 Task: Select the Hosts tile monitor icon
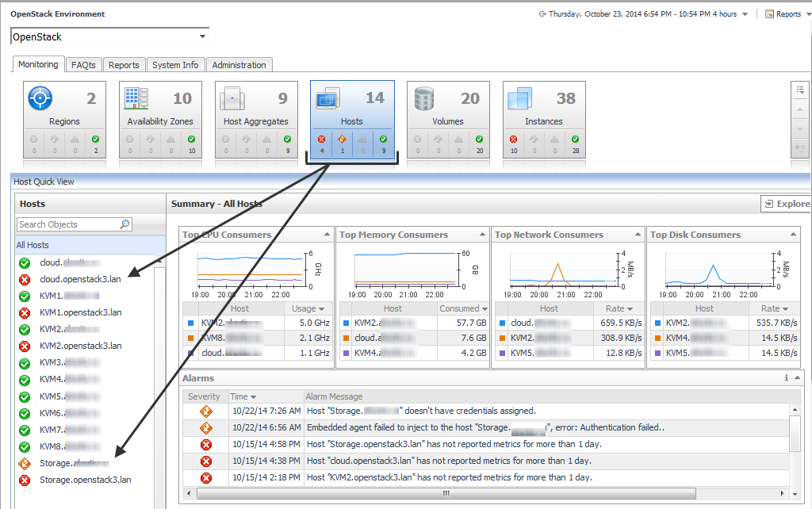[x=327, y=98]
